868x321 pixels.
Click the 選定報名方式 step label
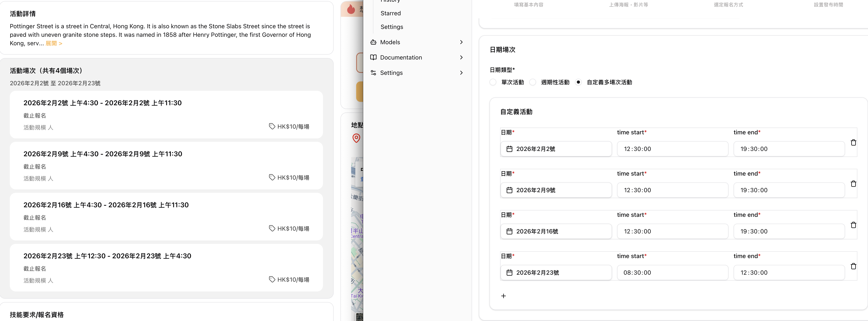click(728, 5)
